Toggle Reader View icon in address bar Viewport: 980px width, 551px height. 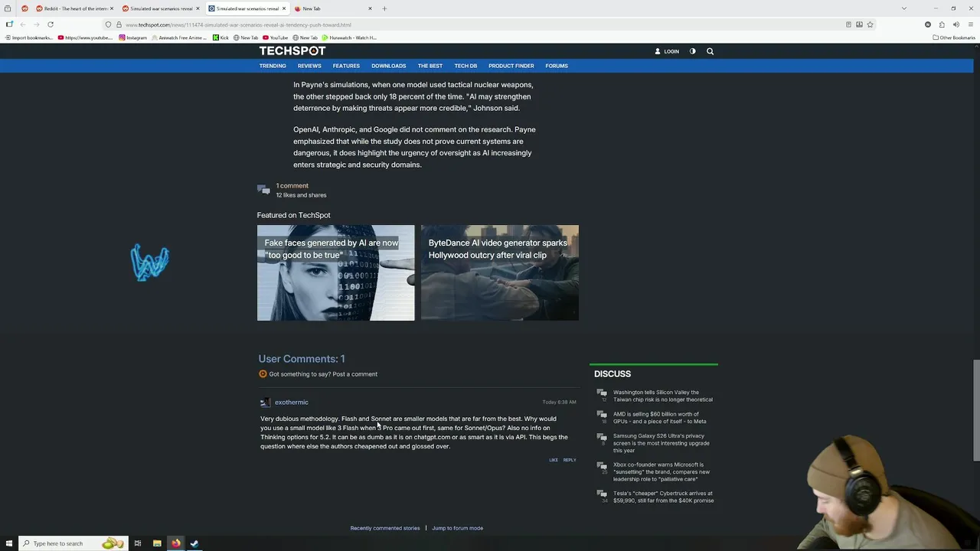[x=848, y=24]
